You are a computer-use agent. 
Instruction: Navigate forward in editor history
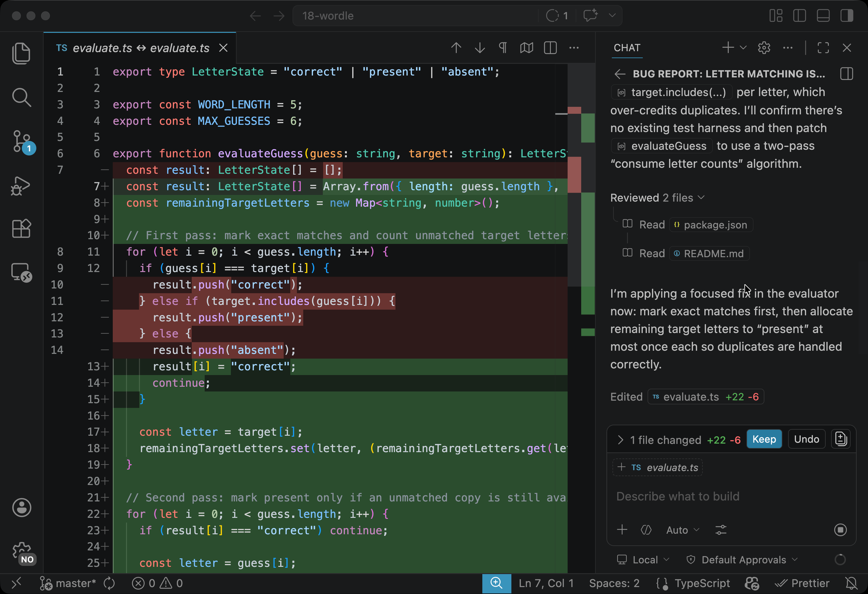(x=279, y=16)
